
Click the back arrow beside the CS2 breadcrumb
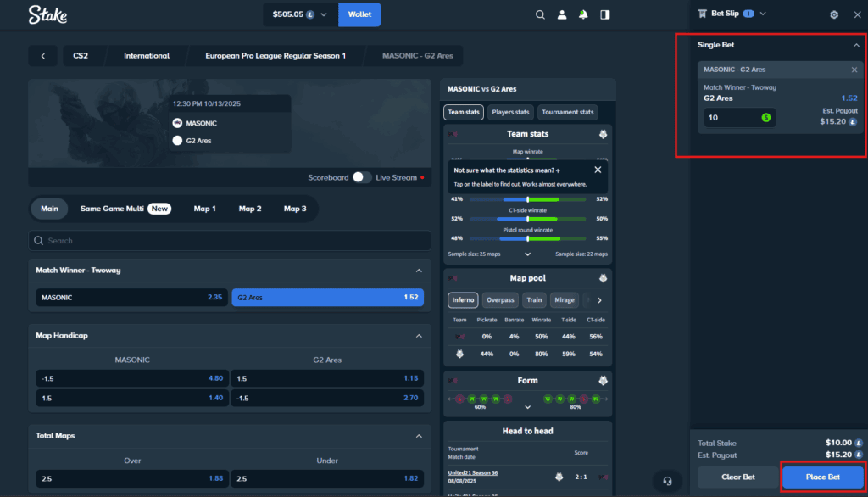click(42, 55)
